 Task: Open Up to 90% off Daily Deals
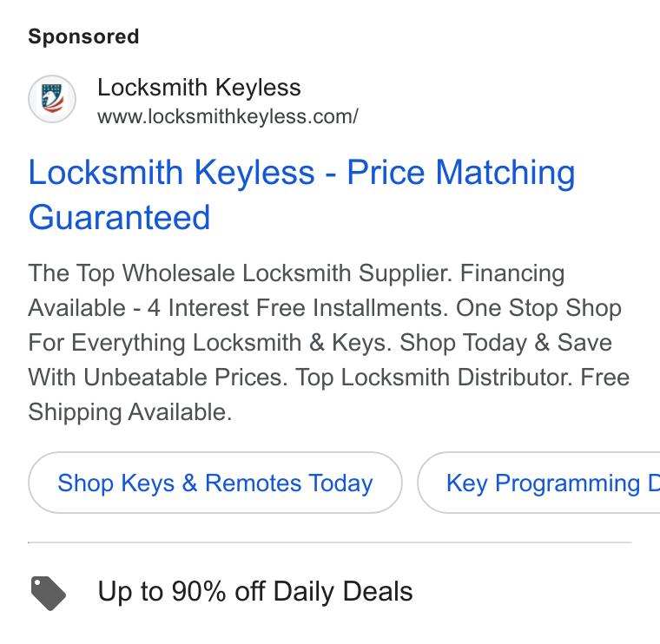[255, 591]
